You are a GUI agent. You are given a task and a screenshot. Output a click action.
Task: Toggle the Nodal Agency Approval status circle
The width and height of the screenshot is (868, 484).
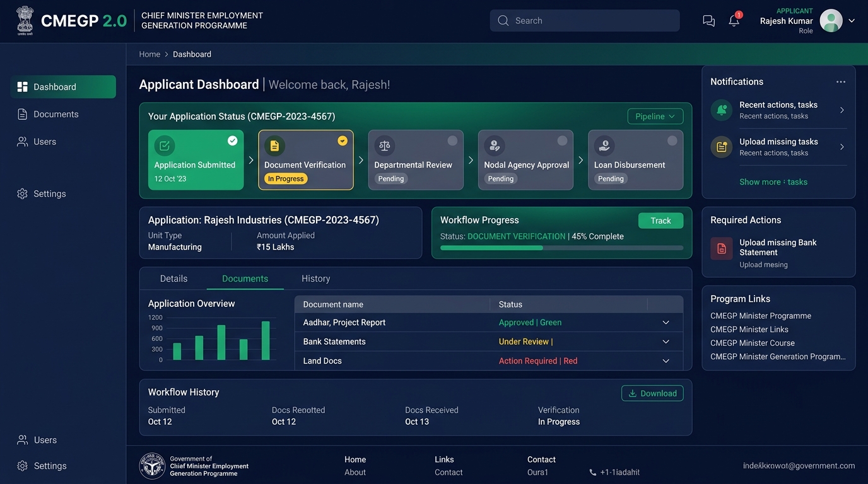562,141
